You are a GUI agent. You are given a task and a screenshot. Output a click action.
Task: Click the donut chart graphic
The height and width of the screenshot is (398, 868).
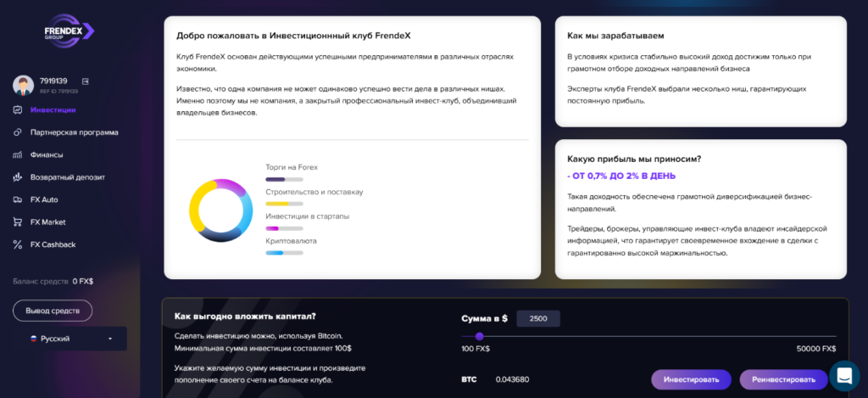click(x=221, y=210)
